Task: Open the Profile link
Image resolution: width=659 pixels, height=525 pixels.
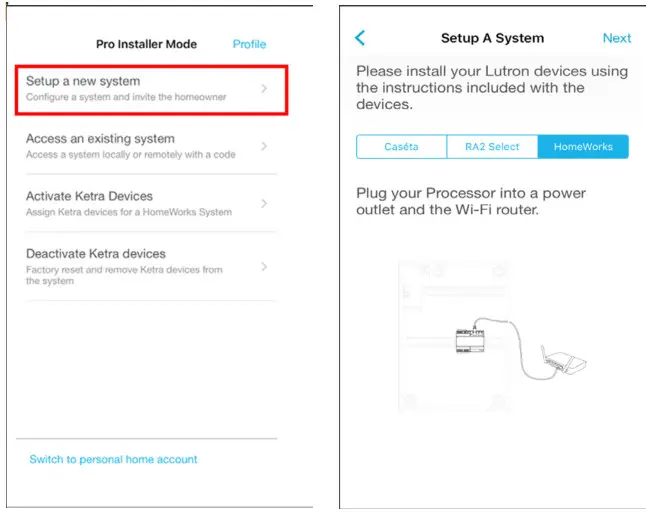Action: tap(249, 44)
